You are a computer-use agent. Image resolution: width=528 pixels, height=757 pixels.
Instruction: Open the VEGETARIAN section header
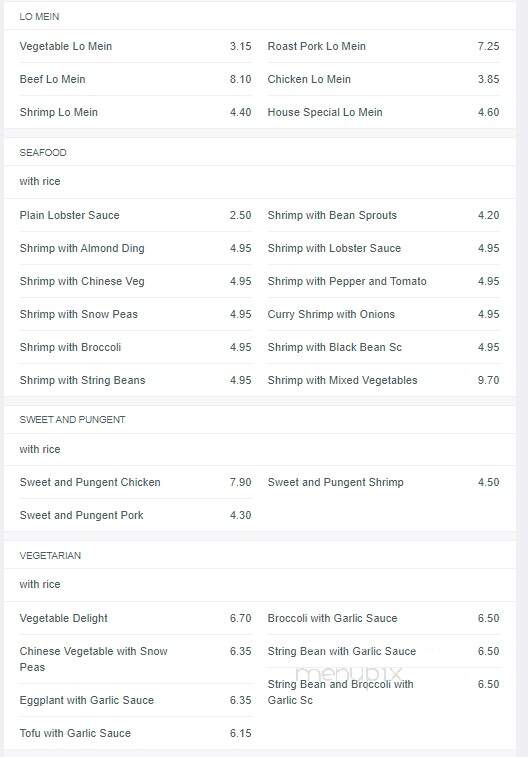[50, 556]
